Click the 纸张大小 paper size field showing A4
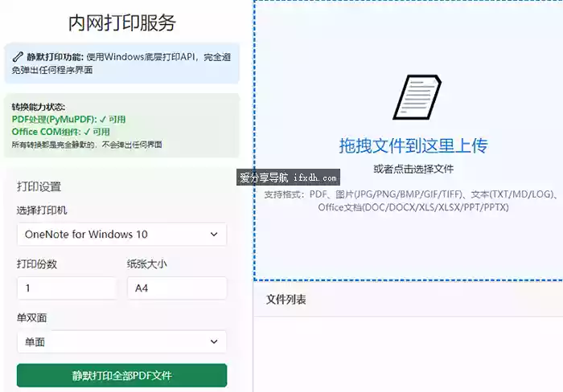 coord(176,288)
